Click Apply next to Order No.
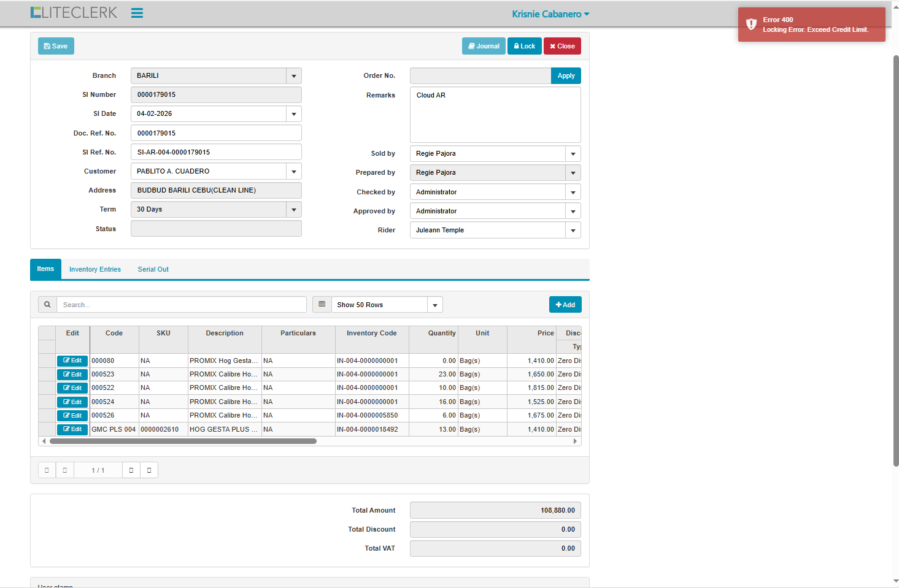Image resolution: width=899 pixels, height=588 pixels. tap(566, 76)
